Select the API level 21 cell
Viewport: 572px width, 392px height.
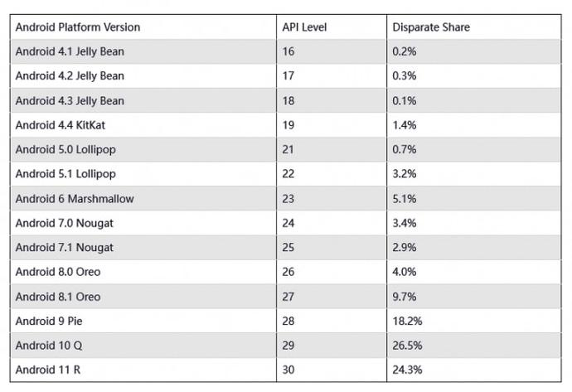click(288, 149)
